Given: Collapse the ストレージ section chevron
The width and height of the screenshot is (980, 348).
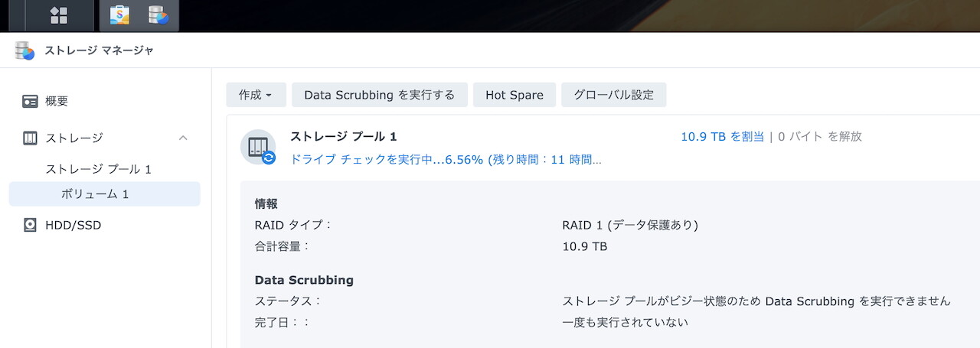Looking at the screenshot, I should pyautogui.click(x=183, y=138).
